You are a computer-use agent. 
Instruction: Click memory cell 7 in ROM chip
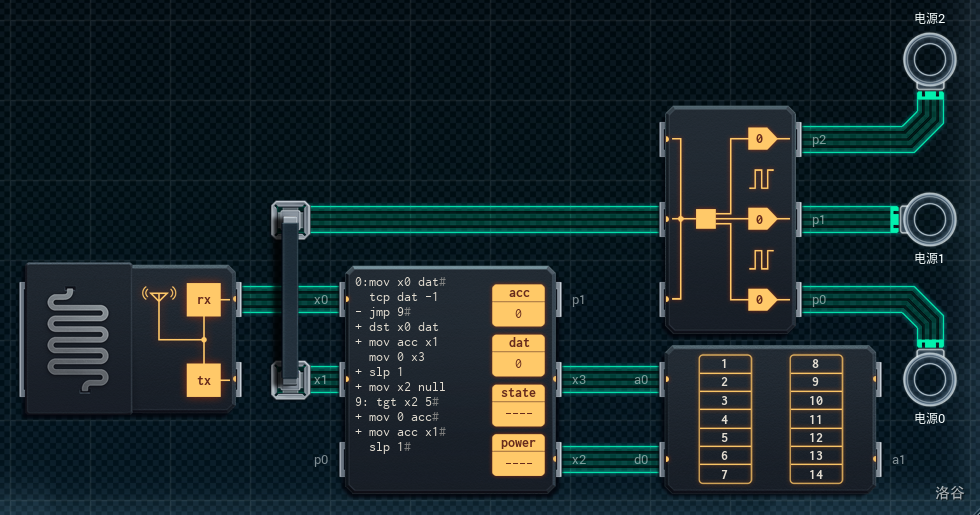[x=724, y=473]
